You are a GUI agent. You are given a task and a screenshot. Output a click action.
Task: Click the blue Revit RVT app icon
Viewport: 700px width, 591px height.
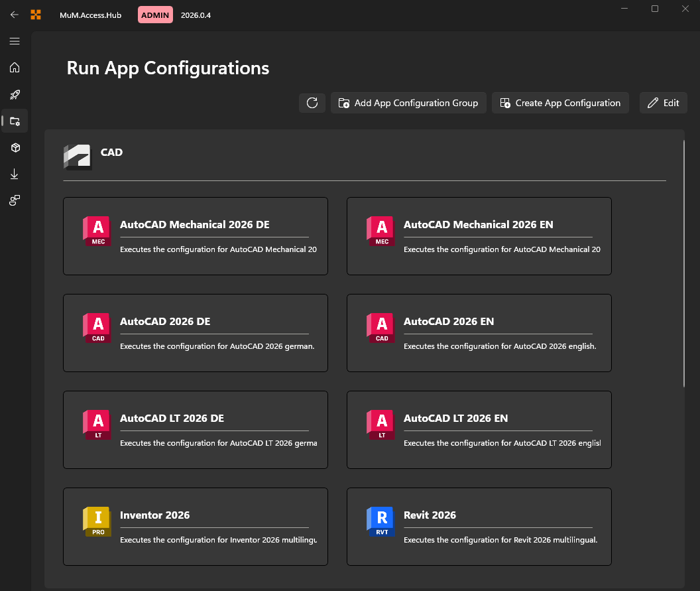click(x=380, y=521)
